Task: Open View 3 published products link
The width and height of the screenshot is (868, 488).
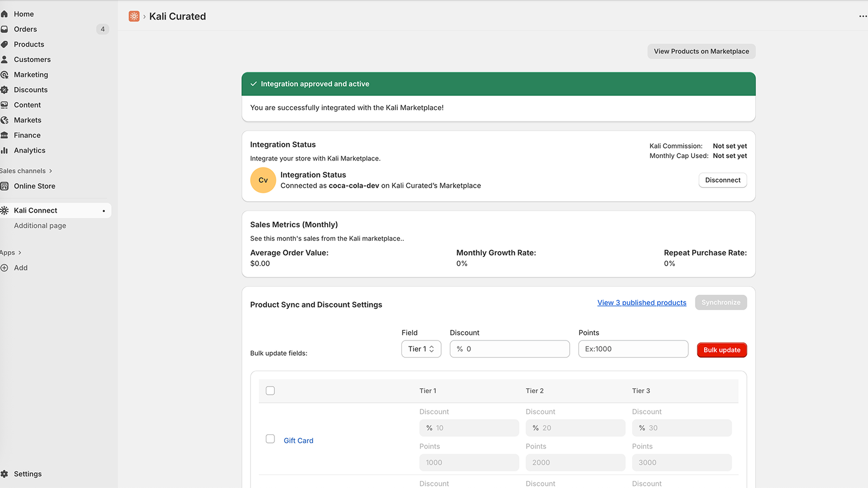Action: [642, 303]
